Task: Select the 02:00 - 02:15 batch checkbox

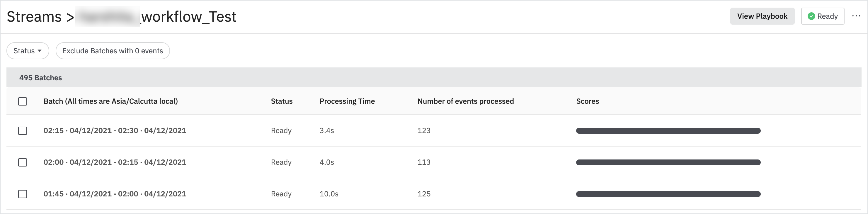Action: coord(23,162)
